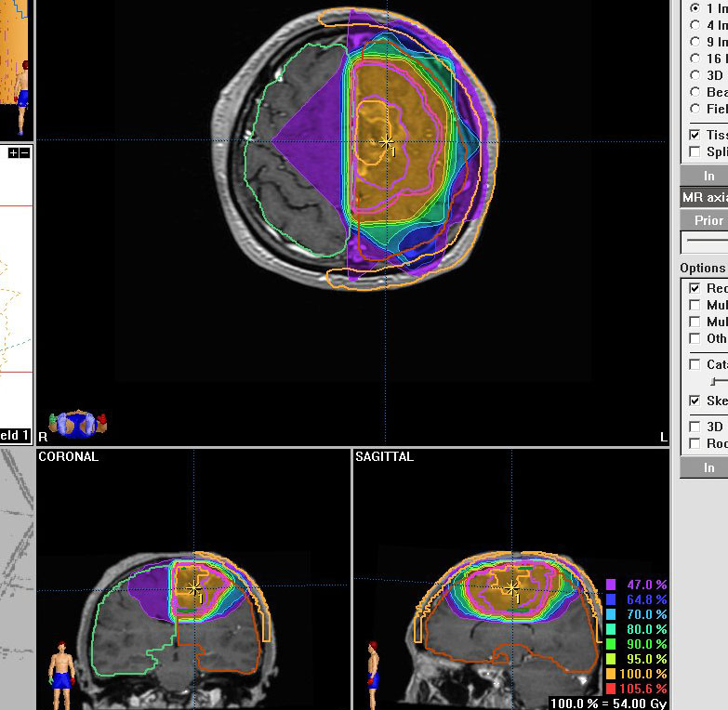Click the patient figure in top-left thumbnail
This screenshot has width=728, height=710.
(x=23, y=84)
